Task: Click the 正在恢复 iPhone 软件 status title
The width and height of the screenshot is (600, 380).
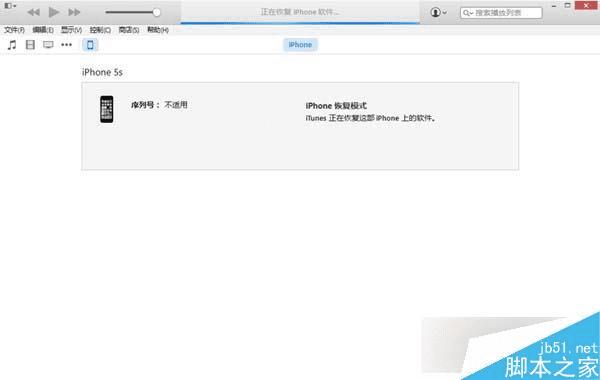Action: pyautogui.click(x=300, y=12)
